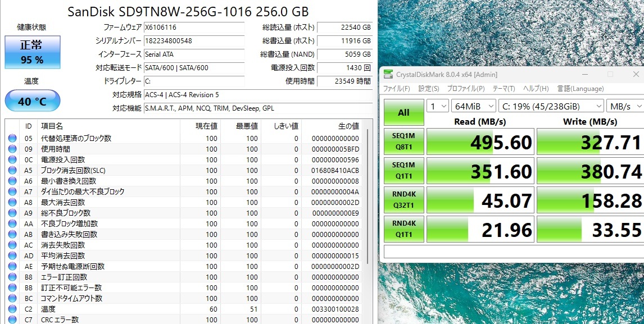Viewport: 644px width, 324px height.
Task: Open ヘルプ(H) menu in CrystalDiskMark
Action: click(x=536, y=89)
